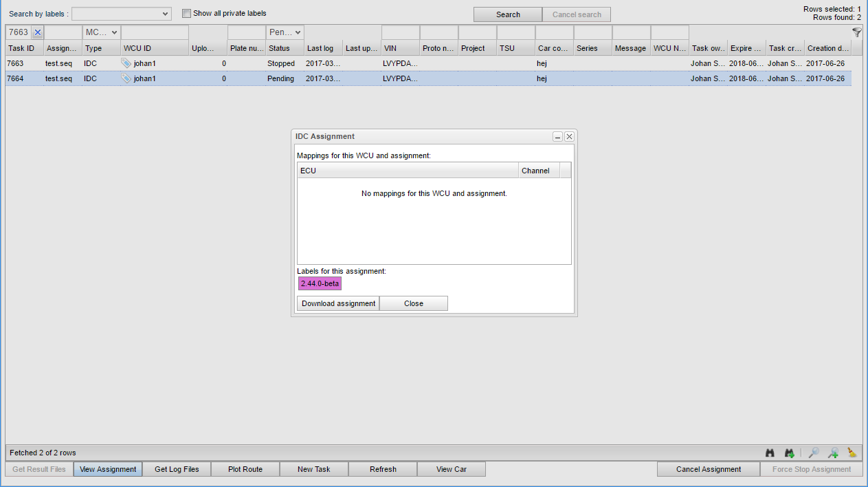This screenshot has width=868, height=487.
Task: Click the filter funnel icon above table
Action: coord(856,32)
